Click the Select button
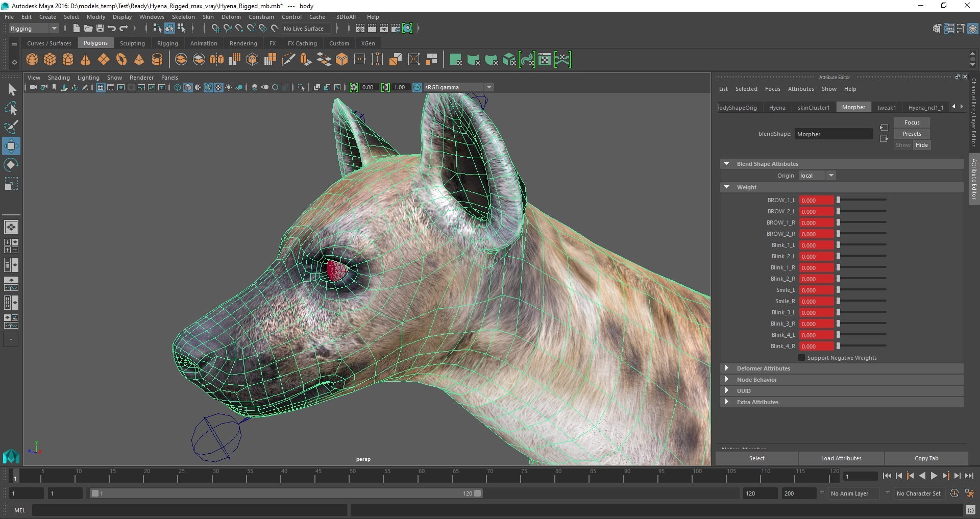Image resolution: width=980 pixels, height=519 pixels. pyautogui.click(x=757, y=458)
